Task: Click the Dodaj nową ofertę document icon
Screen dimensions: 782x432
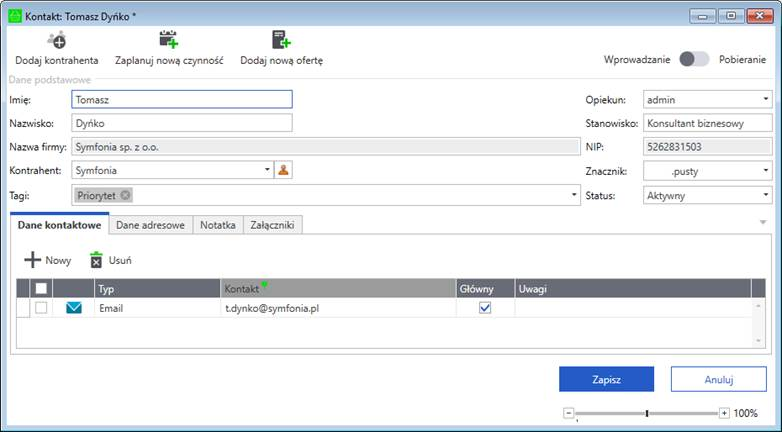Action: pyautogui.click(x=281, y=39)
